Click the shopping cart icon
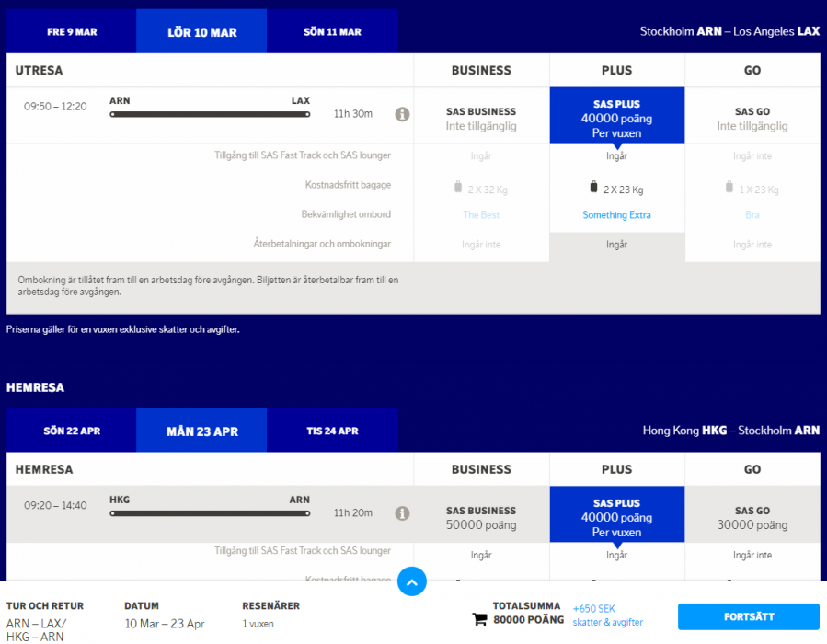This screenshot has width=827, height=644. pos(479,619)
